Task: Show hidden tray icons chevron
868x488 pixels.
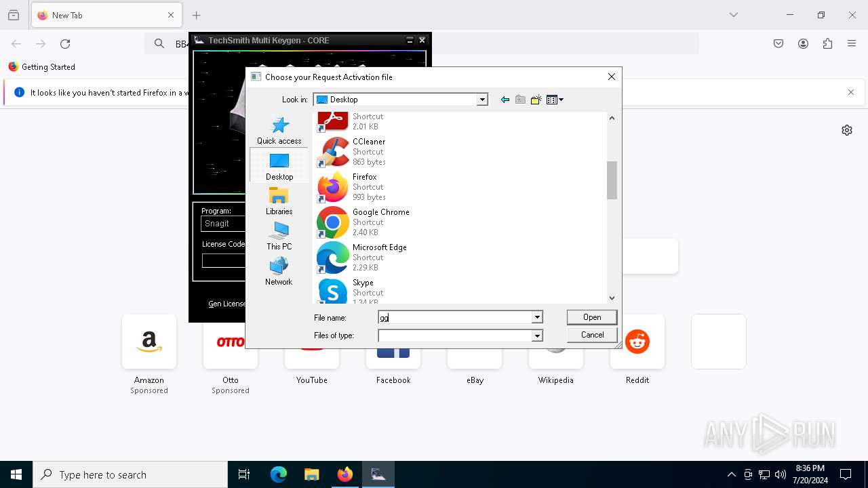Action: coord(731,474)
